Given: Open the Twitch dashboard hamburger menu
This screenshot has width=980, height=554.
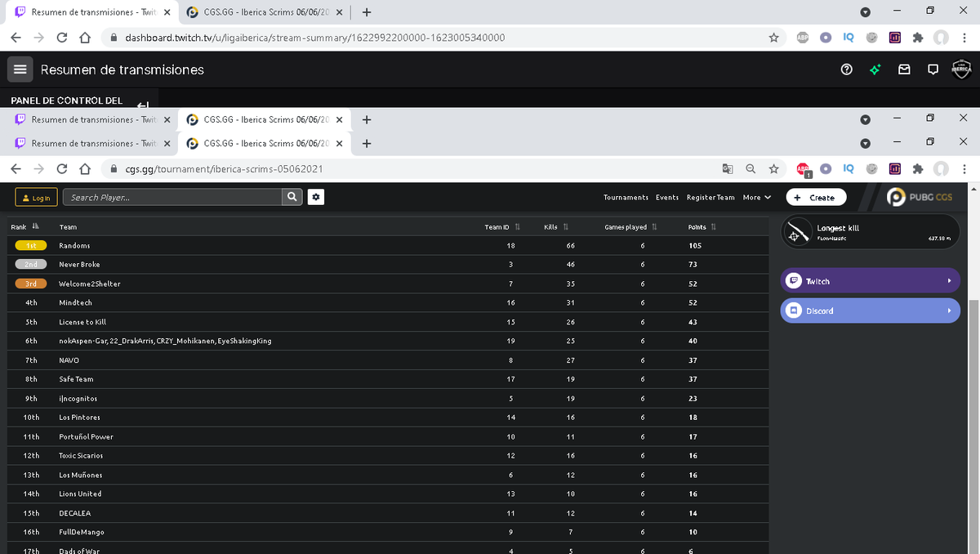Looking at the screenshot, I should [20, 69].
